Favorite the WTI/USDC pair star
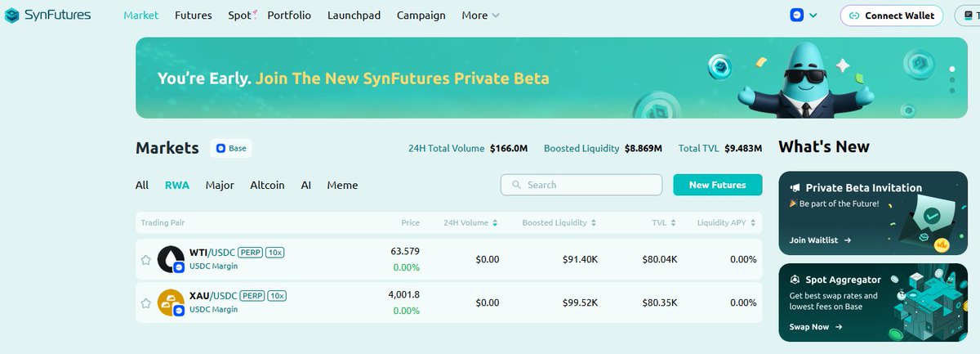Screen dimensions: 980x354 coord(145,260)
